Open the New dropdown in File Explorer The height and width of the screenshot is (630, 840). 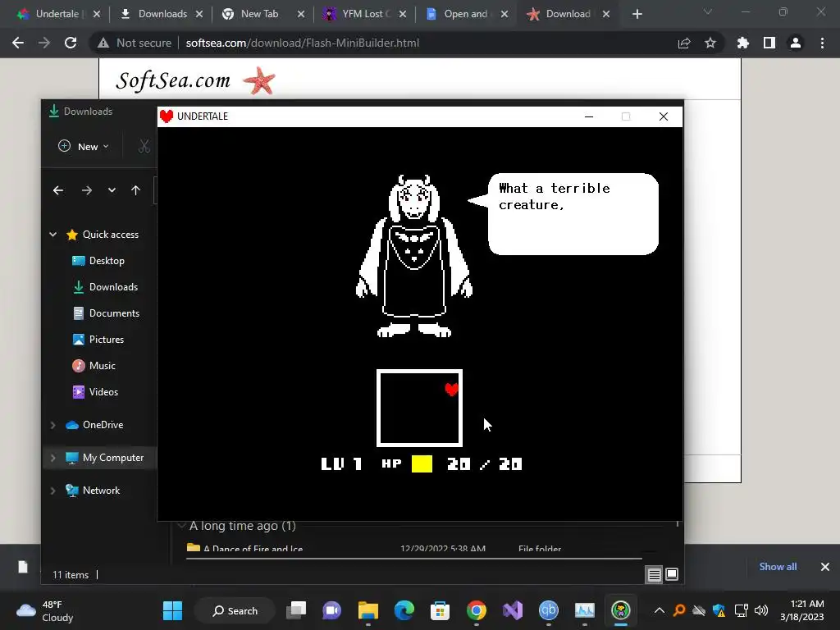(83, 146)
